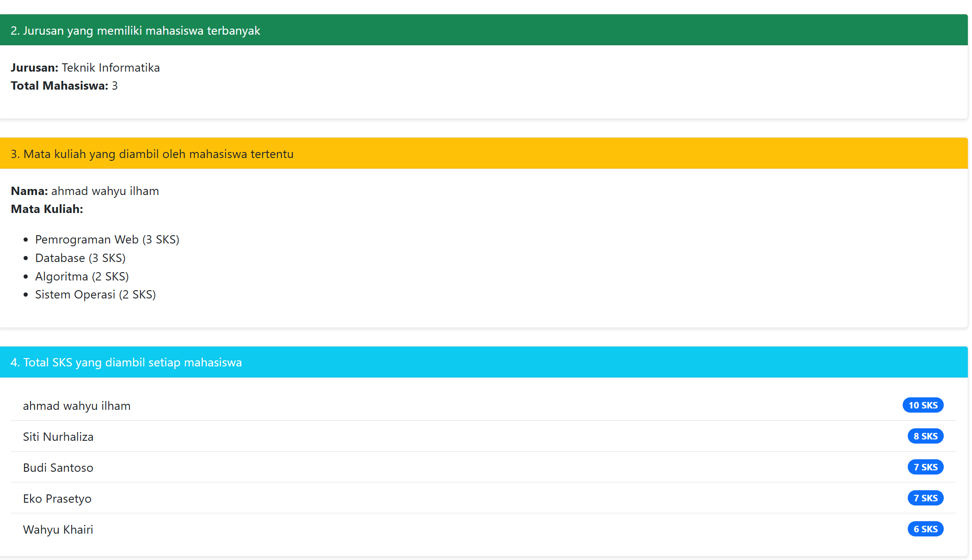
Task: Click the 'Nama: ahmad wahyu ilham' text
Action: tap(85, 191)
